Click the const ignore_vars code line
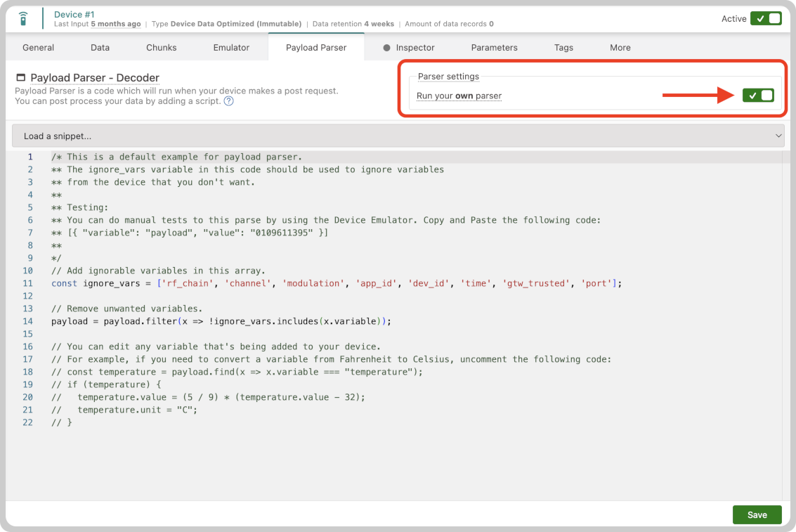Screen dimensions: 796x532 tap(336, 283)
